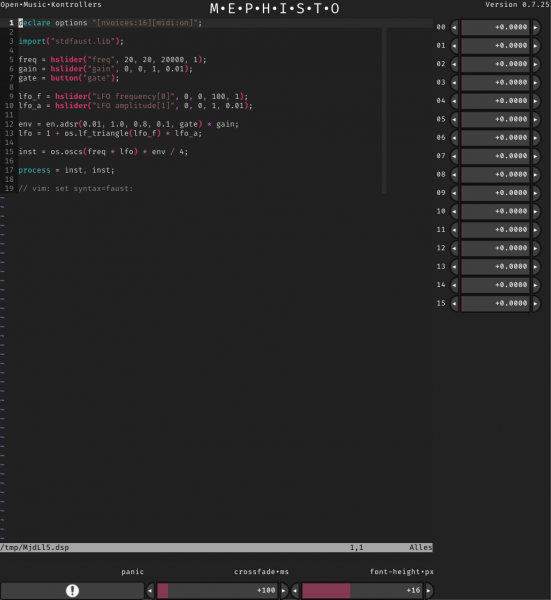Screen dimensions: 551x600
Task: Decrease control 05 with left arrow
Action: pyautogui.click(x=454, y=119)
